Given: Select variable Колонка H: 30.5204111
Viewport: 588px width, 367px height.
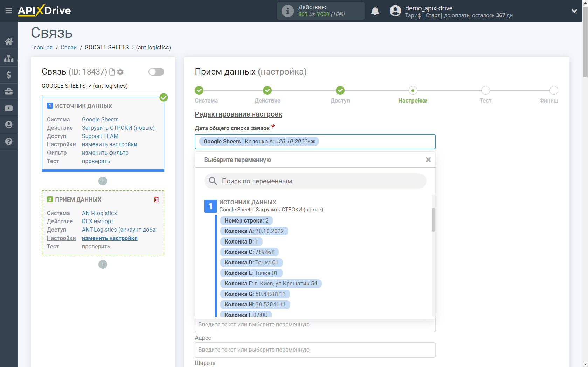Looking at the screenshot, I should pyautogui.click(x=255, y=305).
